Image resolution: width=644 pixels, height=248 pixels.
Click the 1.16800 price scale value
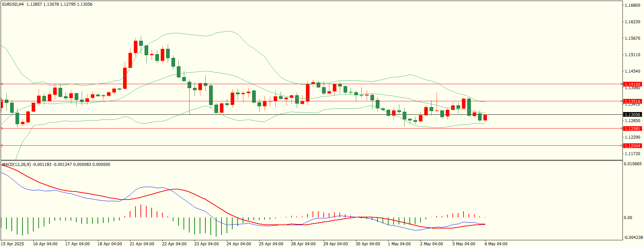(632, 5)
